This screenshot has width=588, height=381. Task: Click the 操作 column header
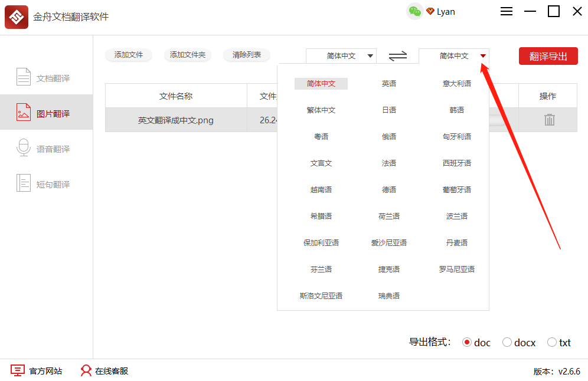[548, 96]
